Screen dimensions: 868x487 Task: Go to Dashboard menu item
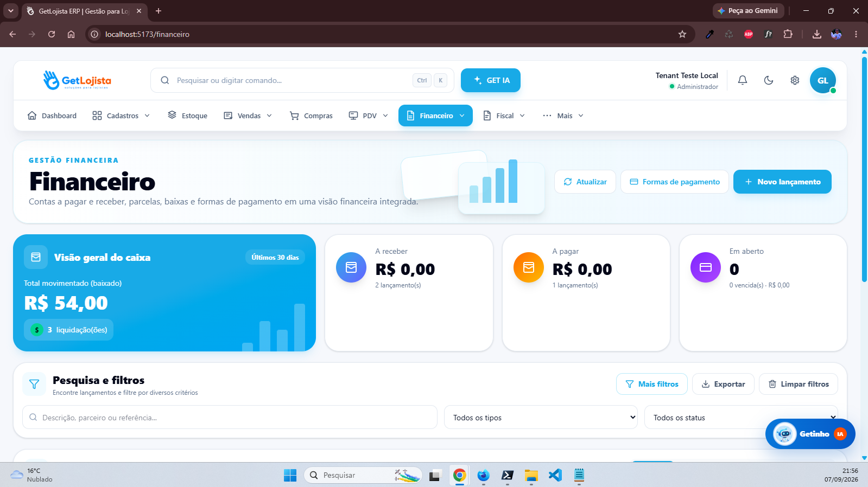pyautogui.click(x=52, y=116)
